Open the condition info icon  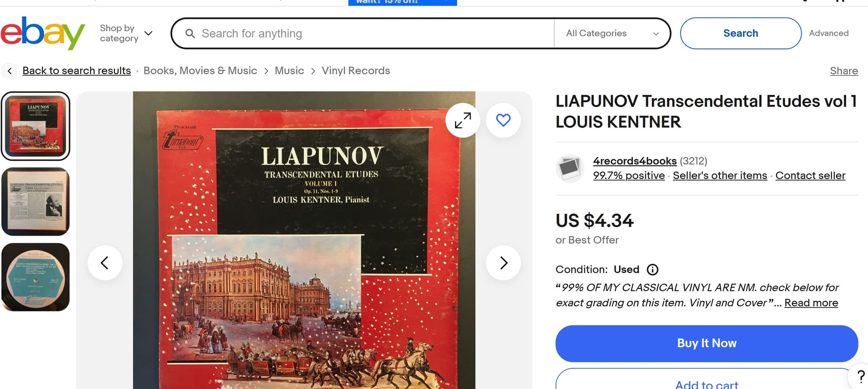pyautogui.click(x=652, y=270)
